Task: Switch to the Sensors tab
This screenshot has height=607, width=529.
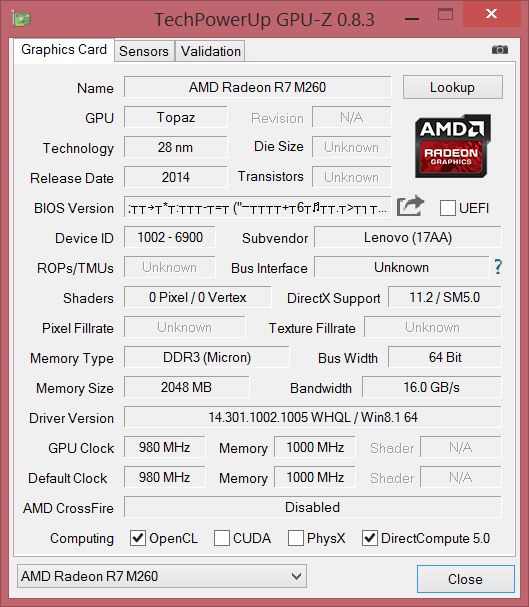Action: 144,51
